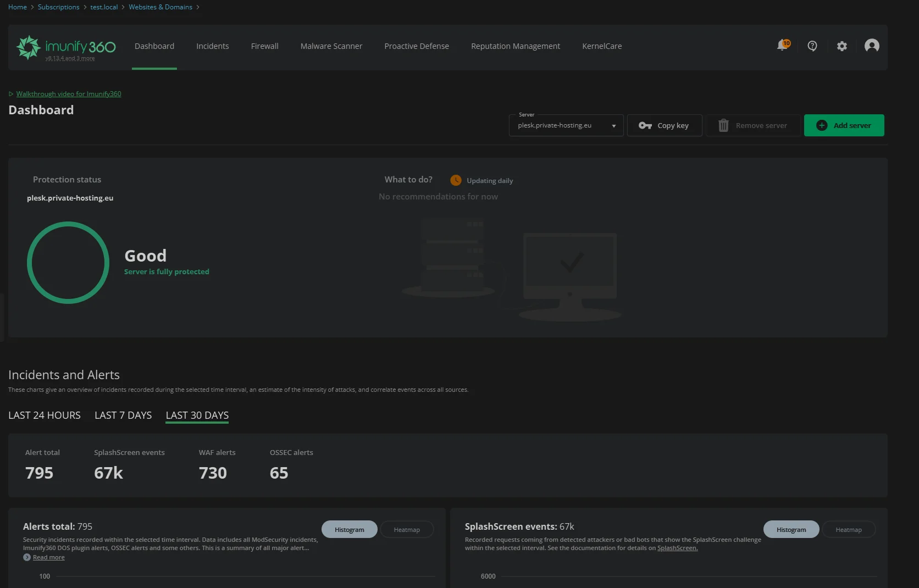Click the key icon on Copy key

click(645, 125)
